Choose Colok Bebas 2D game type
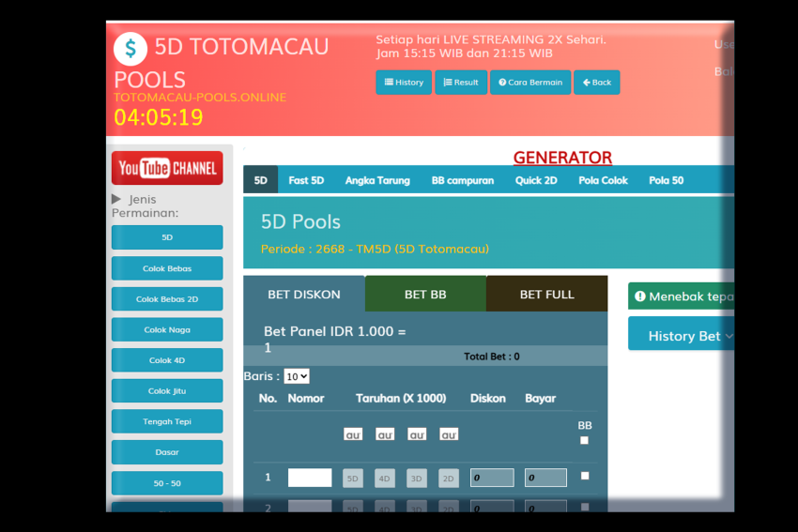The width and height of the screenshot is (798, 532). 167,299
